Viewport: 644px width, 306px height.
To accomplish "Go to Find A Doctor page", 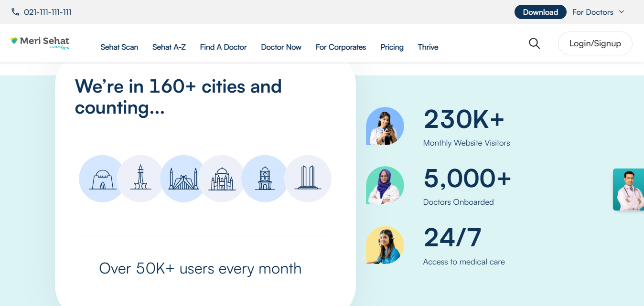I will click(223, 47).
